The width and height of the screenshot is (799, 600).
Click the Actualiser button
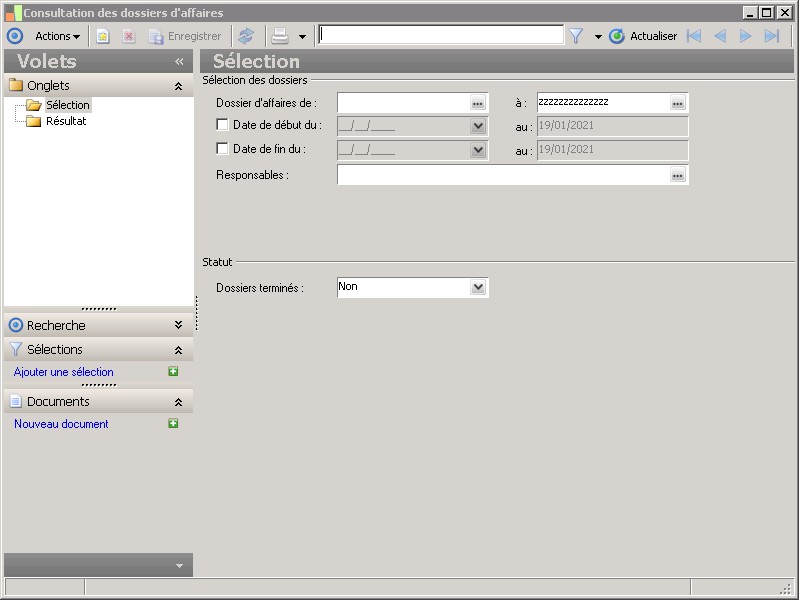click(x=643, y=36)
